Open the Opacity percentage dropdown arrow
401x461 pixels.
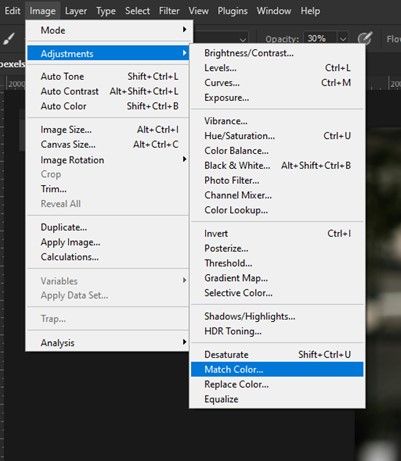coord(343,39)
